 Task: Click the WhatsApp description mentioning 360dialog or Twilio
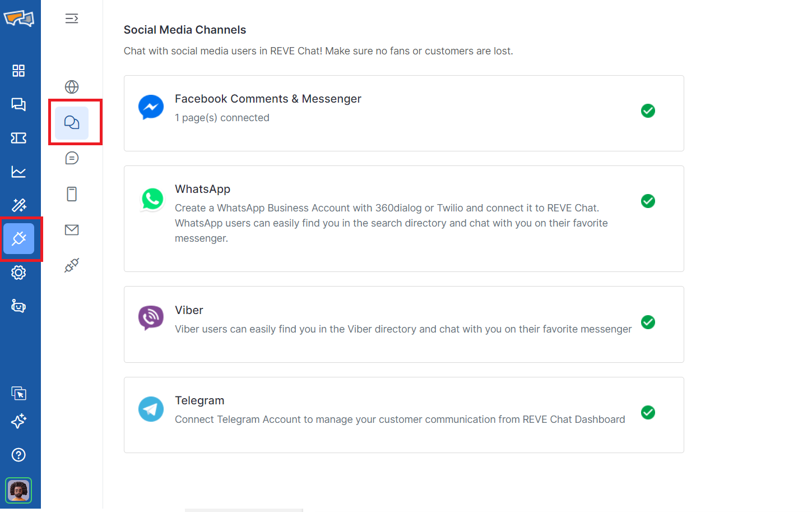click(391, 223)
